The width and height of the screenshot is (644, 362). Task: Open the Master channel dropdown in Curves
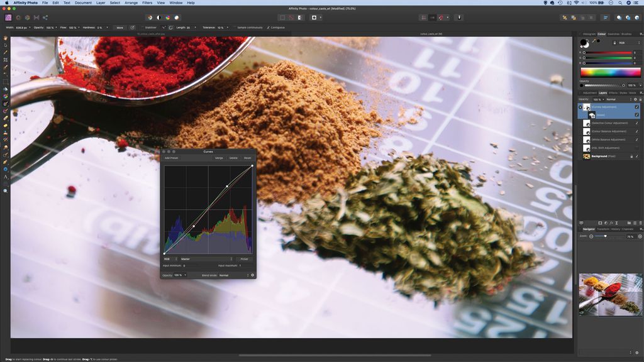pyautogui.click(x=208, y=258)
